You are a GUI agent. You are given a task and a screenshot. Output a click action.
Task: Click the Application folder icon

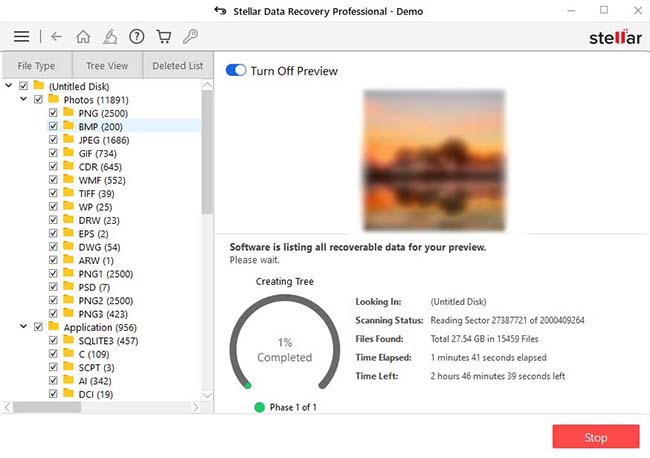tap(53, 326)
